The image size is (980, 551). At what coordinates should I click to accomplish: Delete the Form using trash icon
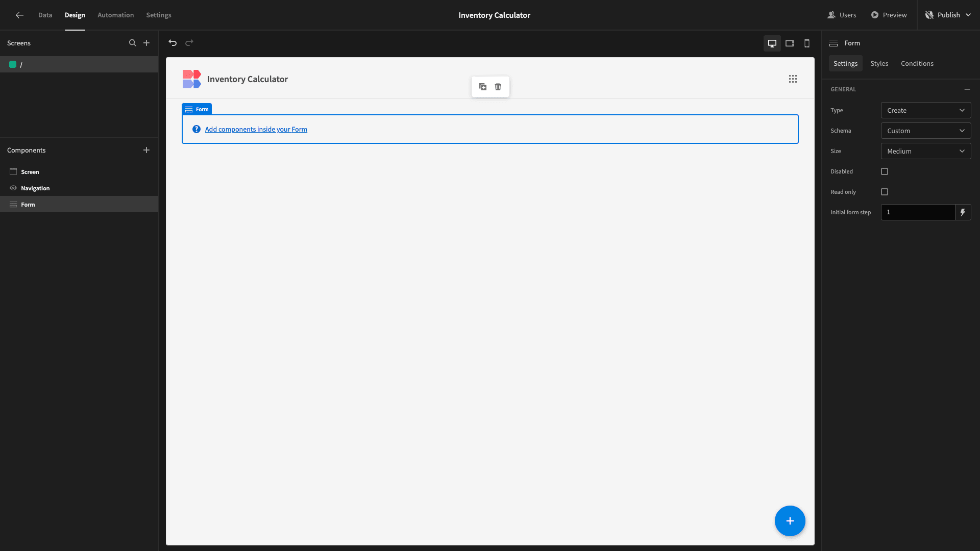[498, 87]
